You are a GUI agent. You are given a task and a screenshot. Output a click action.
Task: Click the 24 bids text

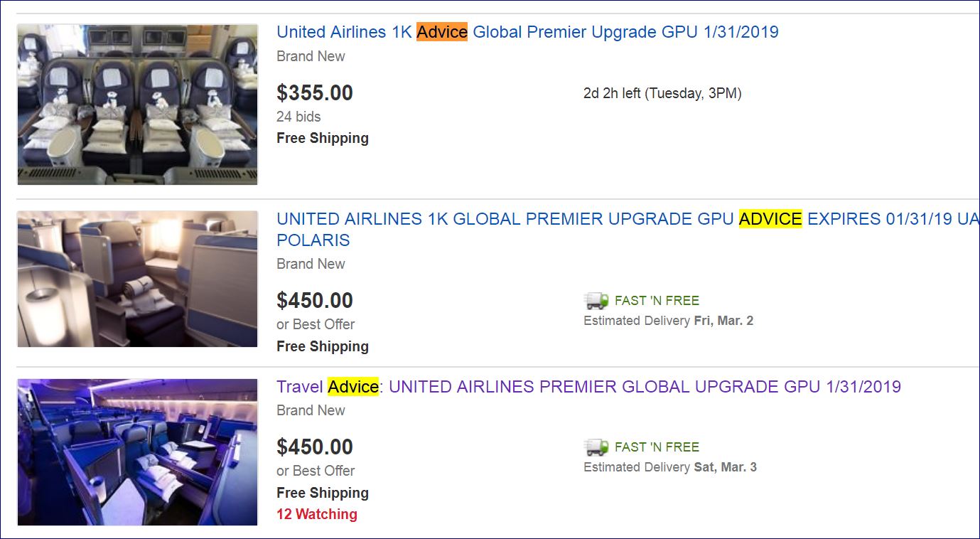click(x=298, y=117)
